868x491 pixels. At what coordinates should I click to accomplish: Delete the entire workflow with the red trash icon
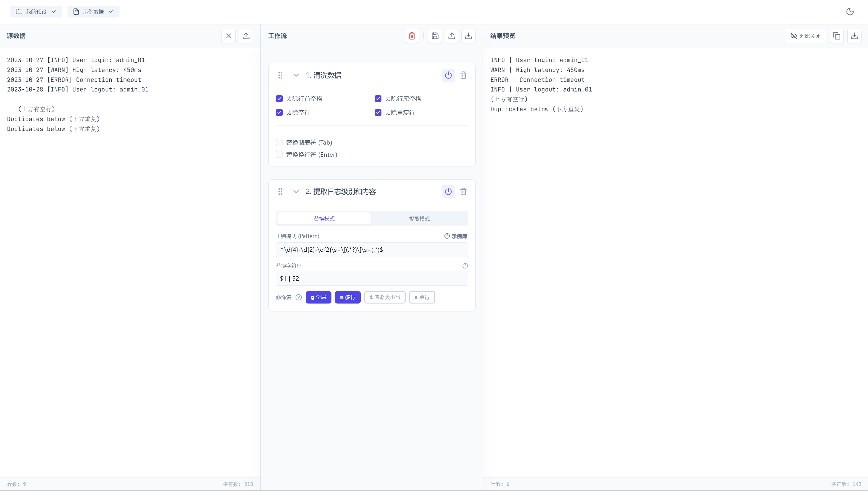pos(412,36)
